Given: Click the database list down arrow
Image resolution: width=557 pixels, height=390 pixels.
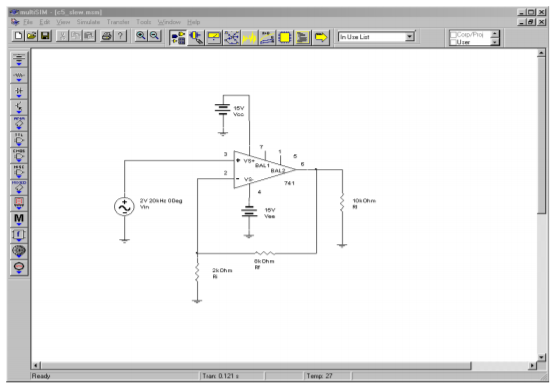Looking at the screenshot, I should point(494,42).
